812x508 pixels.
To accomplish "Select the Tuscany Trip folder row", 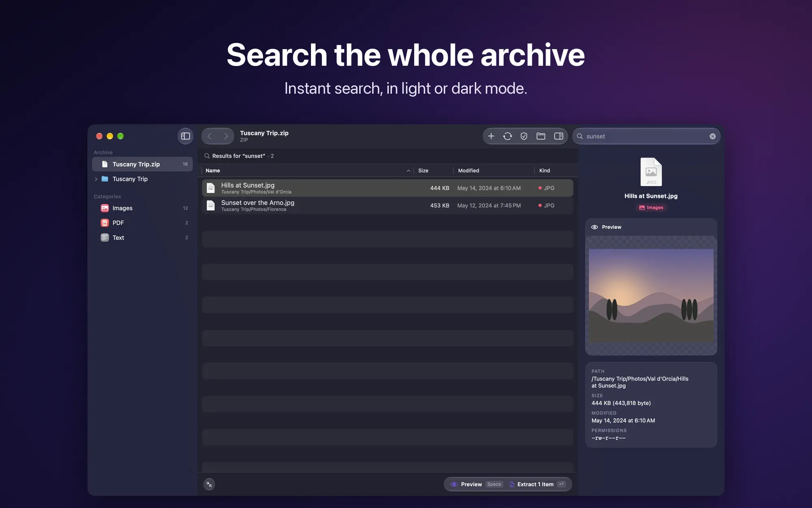I will [142, 179].
